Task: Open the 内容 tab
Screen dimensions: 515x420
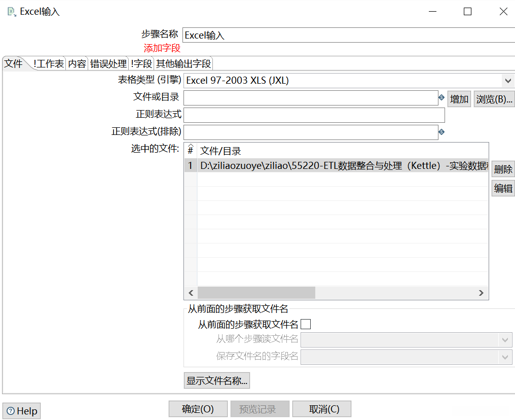Action: point(77,63)
